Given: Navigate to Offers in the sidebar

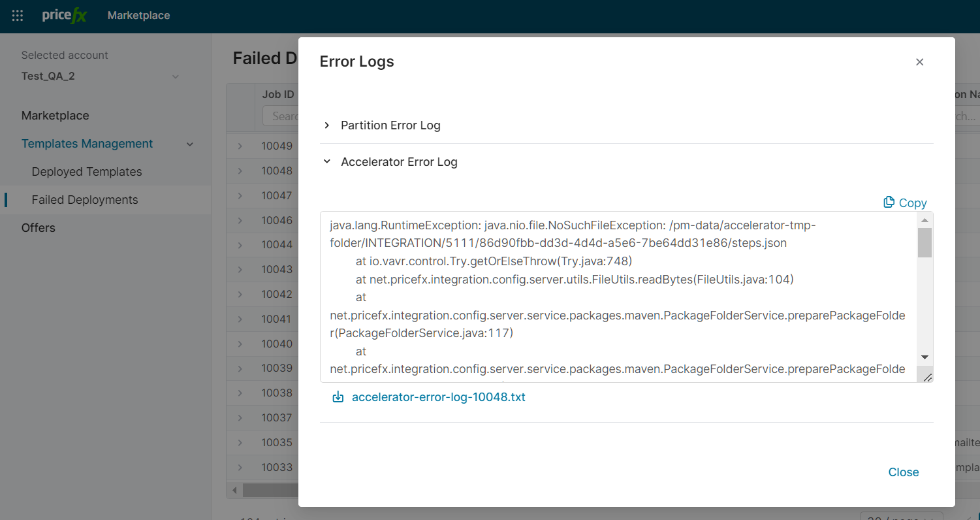Looking at the screenshot, I should 38,227.
